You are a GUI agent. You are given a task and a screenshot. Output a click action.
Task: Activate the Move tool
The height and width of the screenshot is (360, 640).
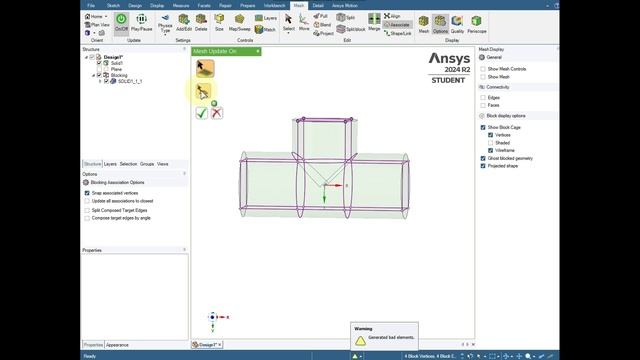pyautogui.click(x=304, y=22)
